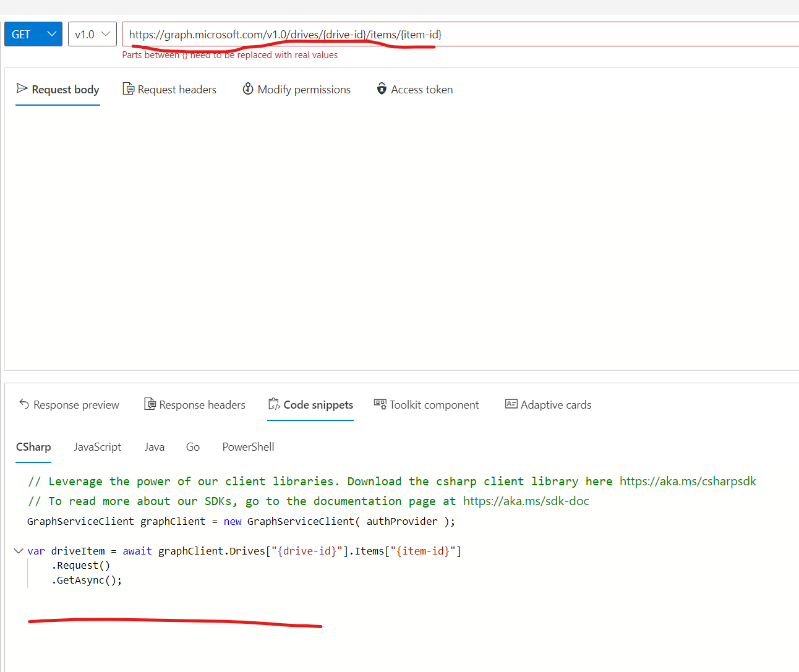Open the csharp SDK download link
This screenshot has height=672, width=799.
(x=688, y=480)
